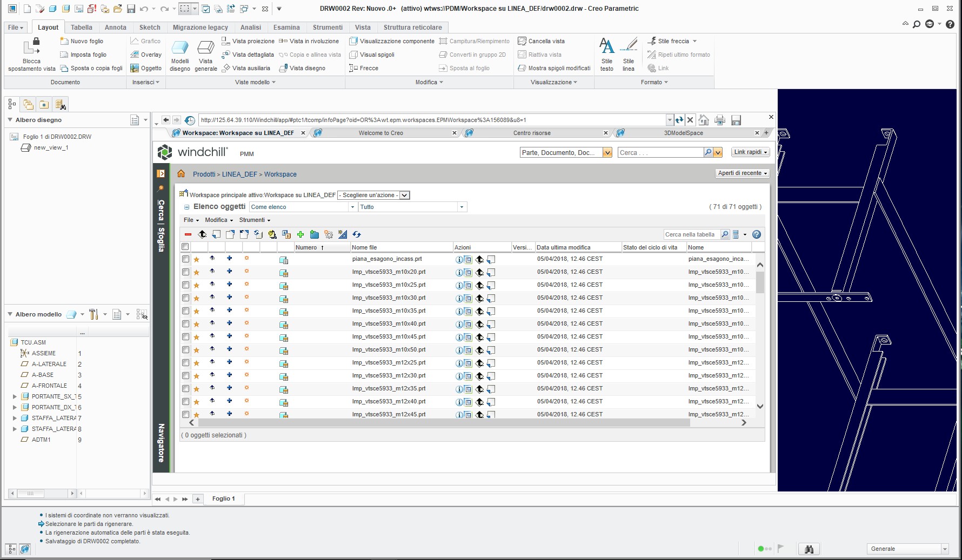Click the Save icon in quick access toolbar
The image size is (962, 560).
pyautogui.click(x=131, y=9)
